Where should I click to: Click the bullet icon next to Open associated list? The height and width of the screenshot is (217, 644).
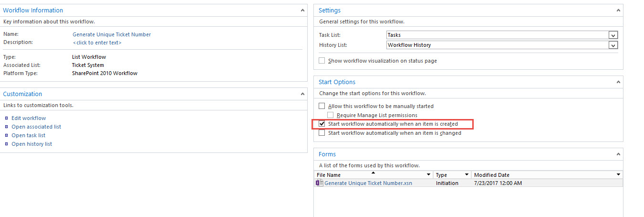(x=6, y=127)
